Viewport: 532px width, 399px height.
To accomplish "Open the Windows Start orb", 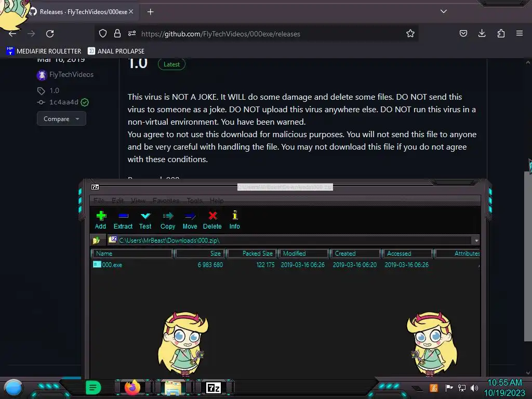I will click(14, 388).
